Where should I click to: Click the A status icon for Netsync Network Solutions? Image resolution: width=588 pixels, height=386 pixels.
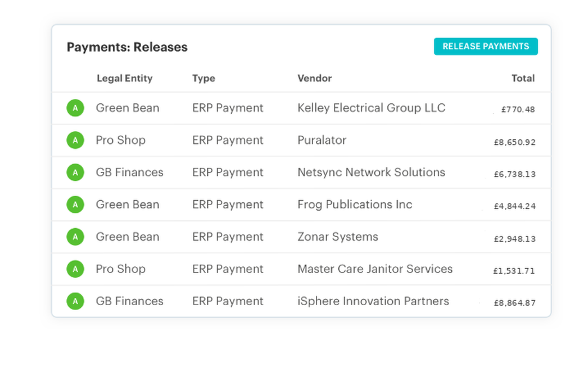(75, 173)
